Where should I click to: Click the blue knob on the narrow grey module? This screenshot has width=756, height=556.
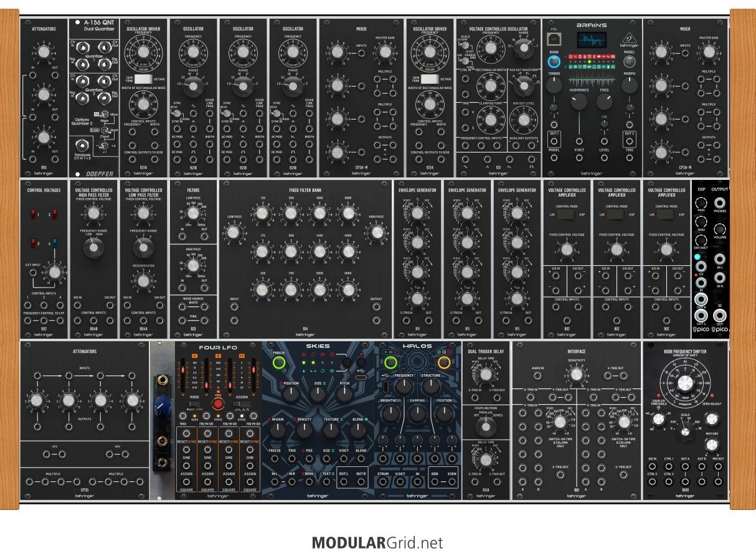(162, 405)
